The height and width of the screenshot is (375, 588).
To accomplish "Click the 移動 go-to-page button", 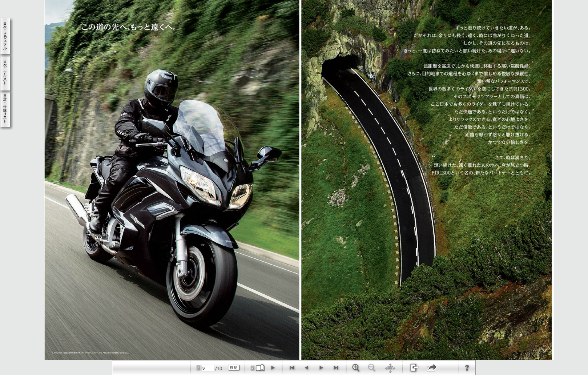I will click(x=234, y=368).
